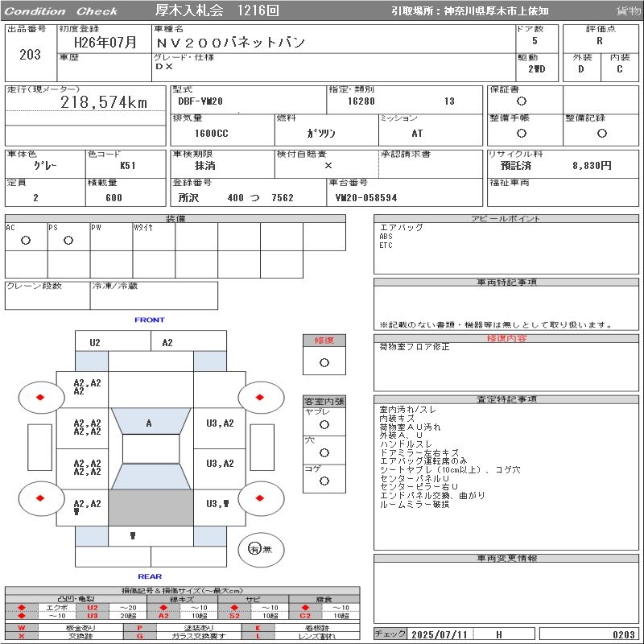The width and height of the screenshot is (644, 644).
Task: Click the Condition Check header title
Action: click(x=61, y=11)
